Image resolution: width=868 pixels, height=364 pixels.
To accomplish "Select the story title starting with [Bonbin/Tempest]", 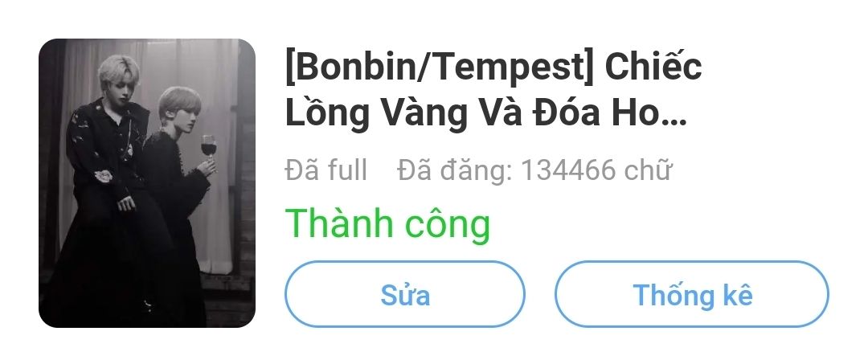I will (493, 91).
